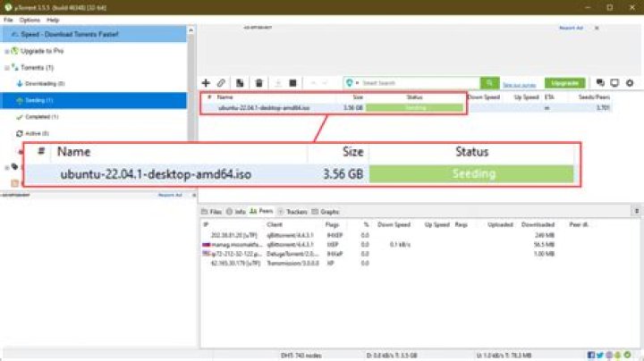Click the upload speed status bar entry
The width and height of the screenshot is (644, 361).
point(504,356)
